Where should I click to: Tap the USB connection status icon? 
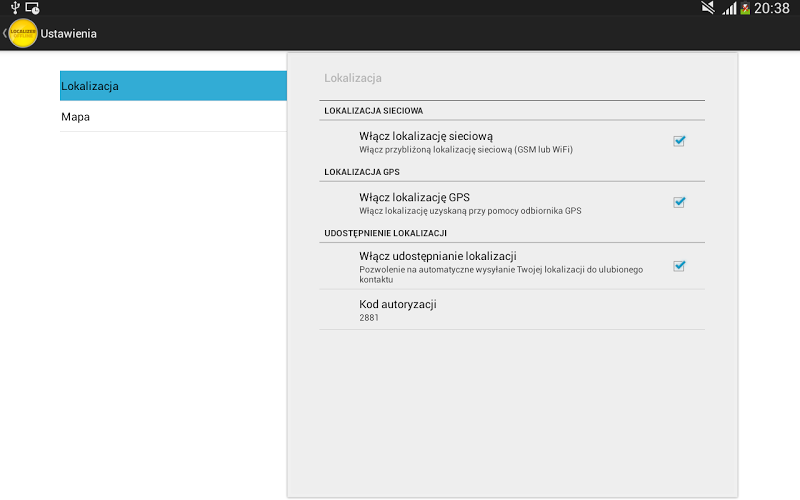click(x=15, y=8)
